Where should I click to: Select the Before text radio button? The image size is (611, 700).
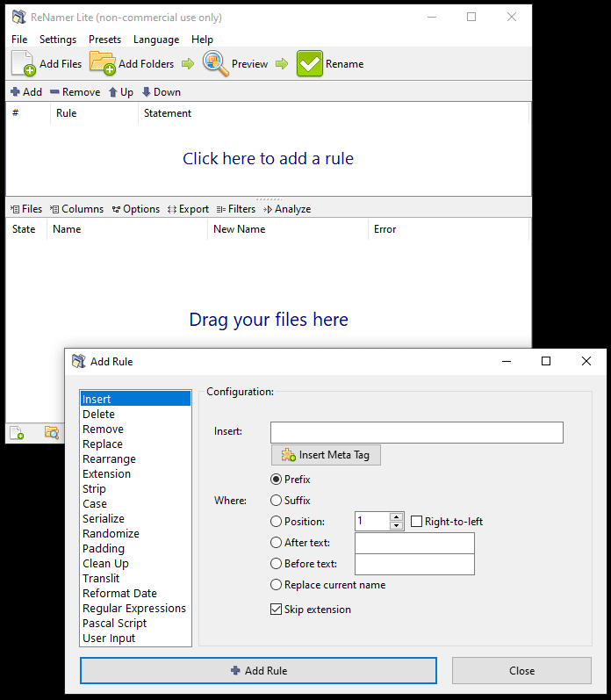(x=277, y=563)
